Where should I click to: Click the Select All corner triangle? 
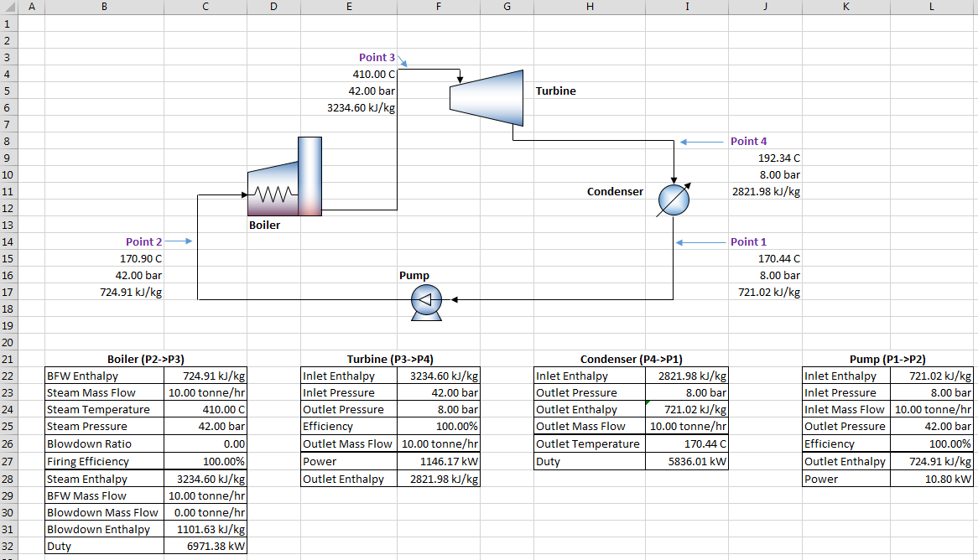tap(9, 7)
